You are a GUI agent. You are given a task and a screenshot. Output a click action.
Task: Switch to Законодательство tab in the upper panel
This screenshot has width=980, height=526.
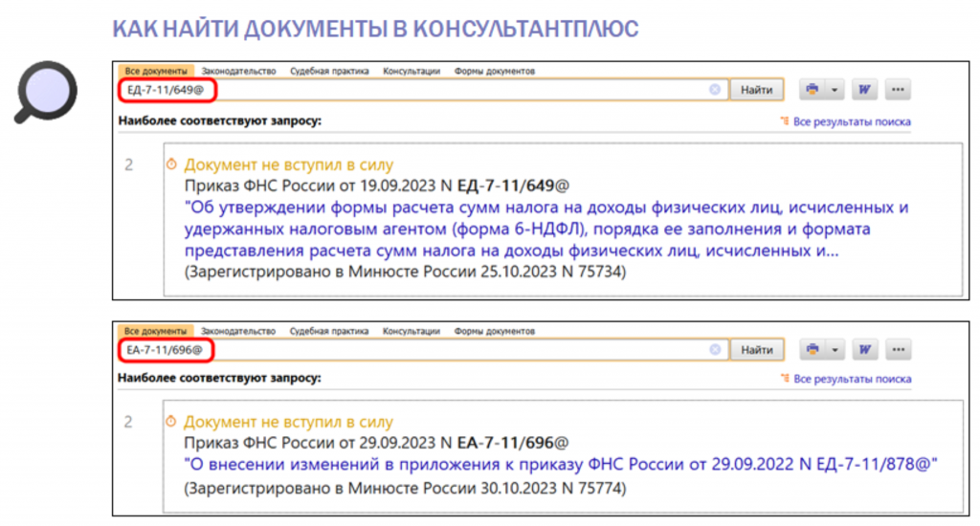click(238, 71)
